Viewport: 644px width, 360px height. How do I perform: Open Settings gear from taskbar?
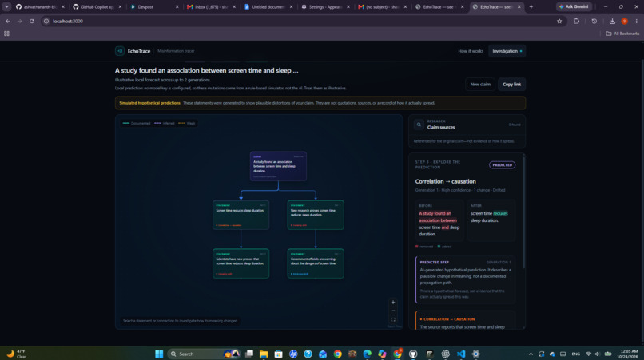[x=475, y=354]
